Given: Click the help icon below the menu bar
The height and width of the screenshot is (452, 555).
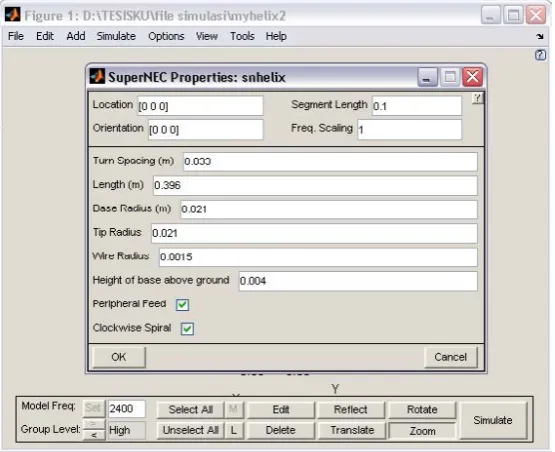Looking at the screenshot, I should coord(540,55).
